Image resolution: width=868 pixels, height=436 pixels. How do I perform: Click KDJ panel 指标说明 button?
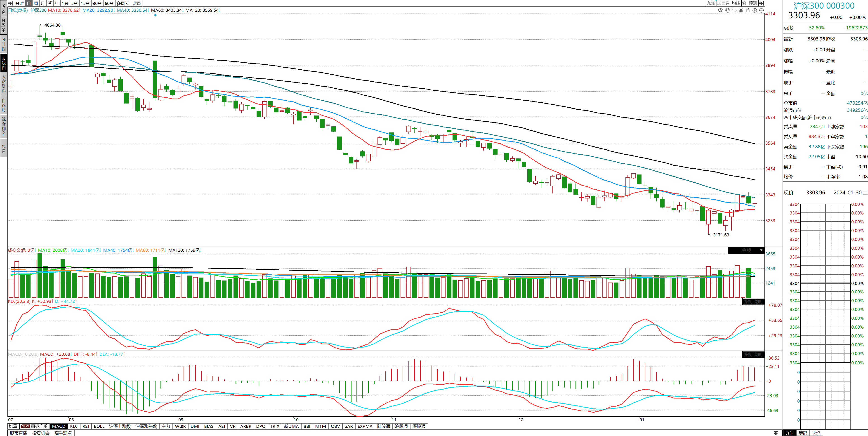753,302
